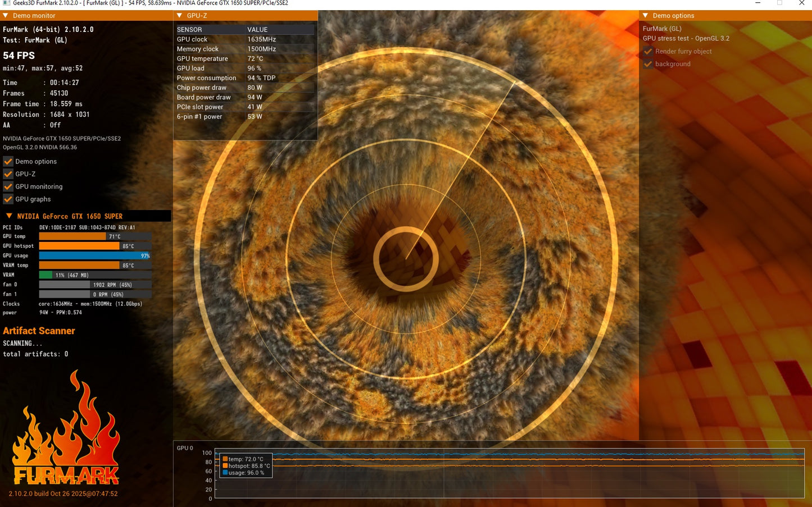Viewport: 812px width, 507px height.
Task: Select the '54 FPS' readout
Action: [x=19, y=56]
